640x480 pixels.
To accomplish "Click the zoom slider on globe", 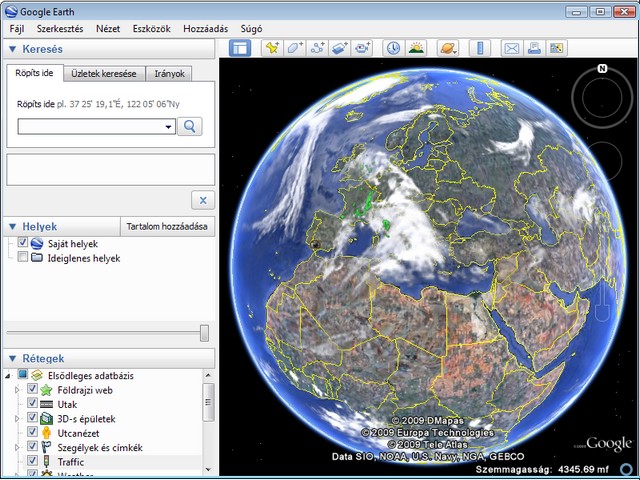I will [602, 302].
